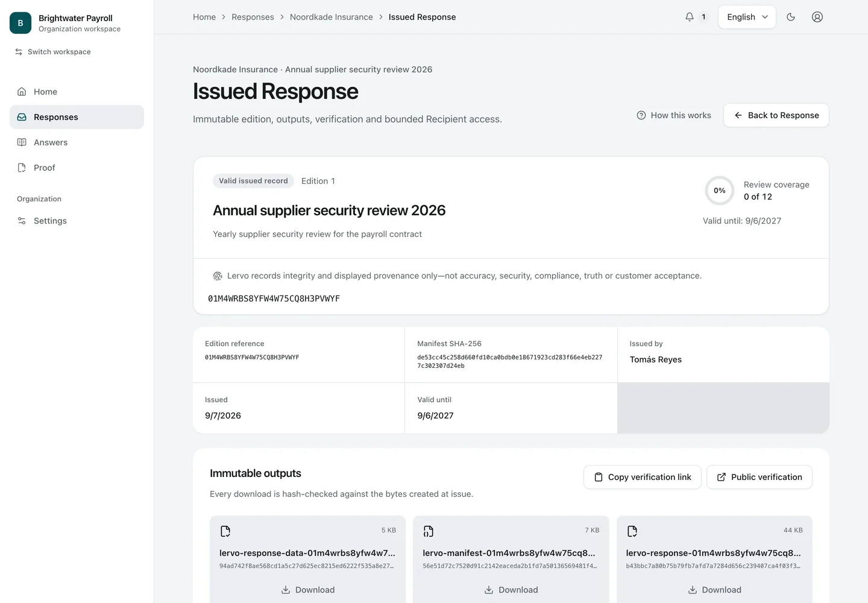Download the lervo-manifest file
The image size is (868, 603).
[x=511, y=590]
